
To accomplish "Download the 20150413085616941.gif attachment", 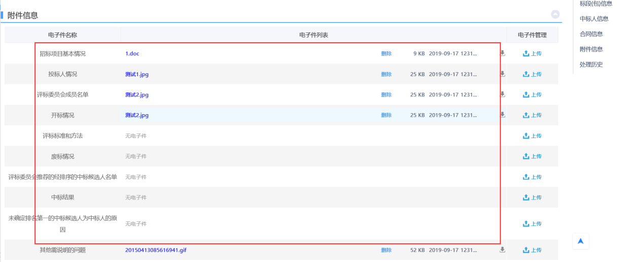I will (503, 249).
